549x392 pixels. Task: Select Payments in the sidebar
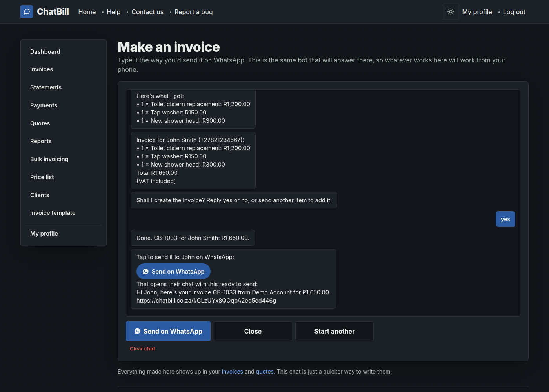pos(64,105)
